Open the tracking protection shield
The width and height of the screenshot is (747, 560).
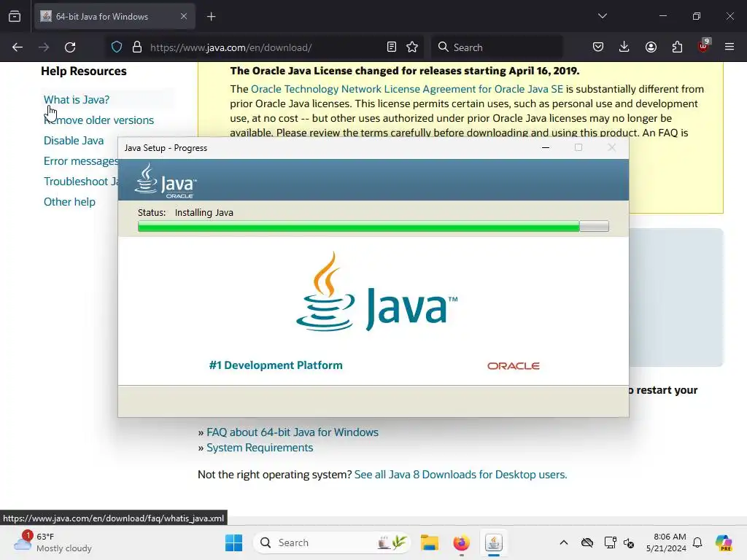pos(117,47)
